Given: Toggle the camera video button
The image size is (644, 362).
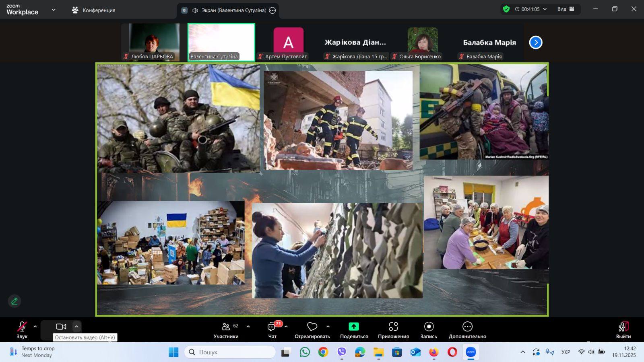Looking at the screenshot, I should coord(61,327).
